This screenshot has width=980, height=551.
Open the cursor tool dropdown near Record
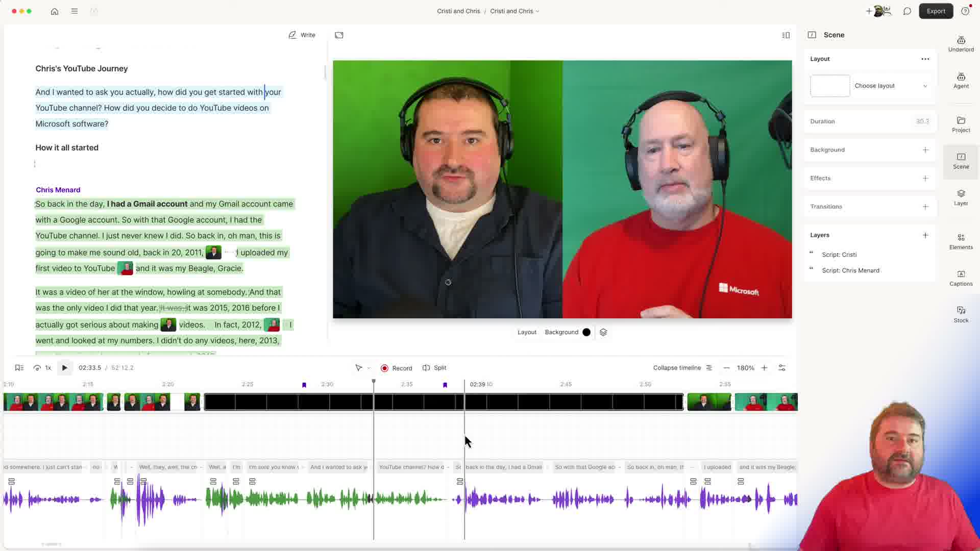[362, 367]
